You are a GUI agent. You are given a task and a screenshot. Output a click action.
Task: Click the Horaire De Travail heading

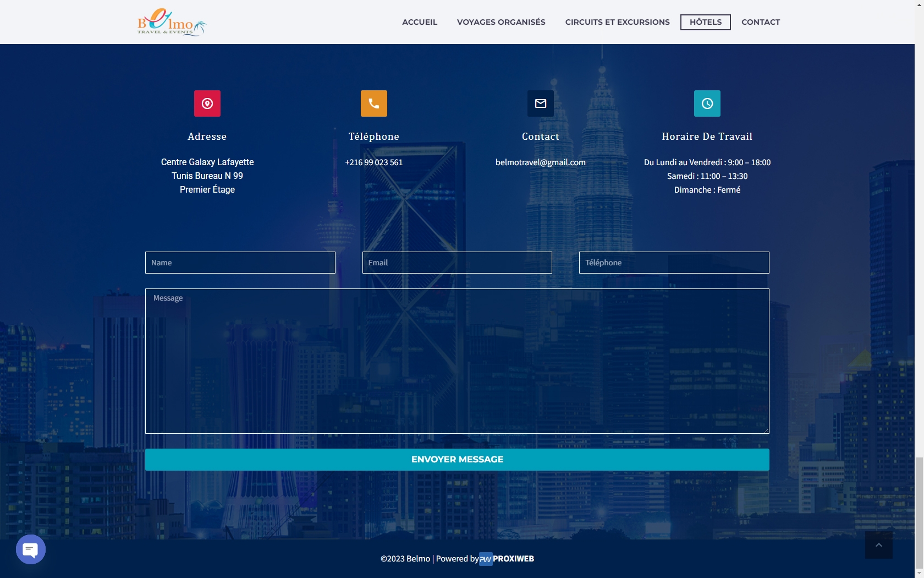(x=707, y=137)
